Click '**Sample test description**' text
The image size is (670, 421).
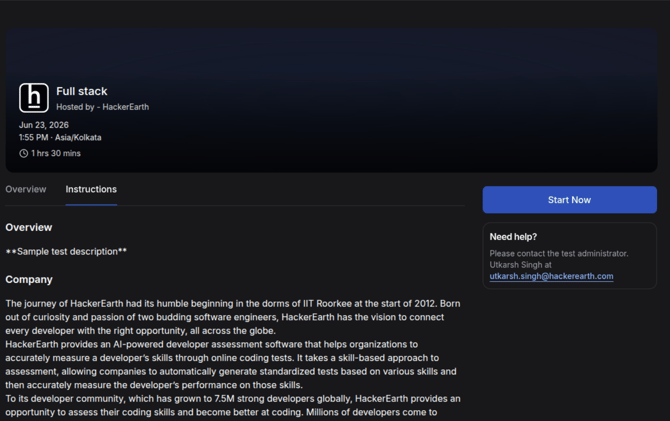[66, 251]
